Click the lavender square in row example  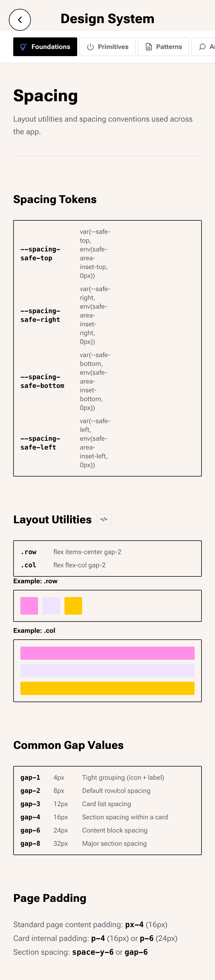51,606
